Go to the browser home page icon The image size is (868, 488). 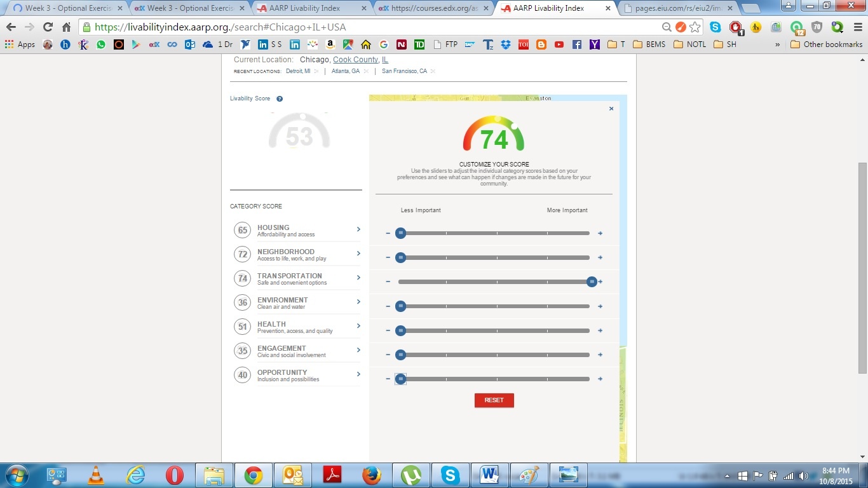(67, 27)
